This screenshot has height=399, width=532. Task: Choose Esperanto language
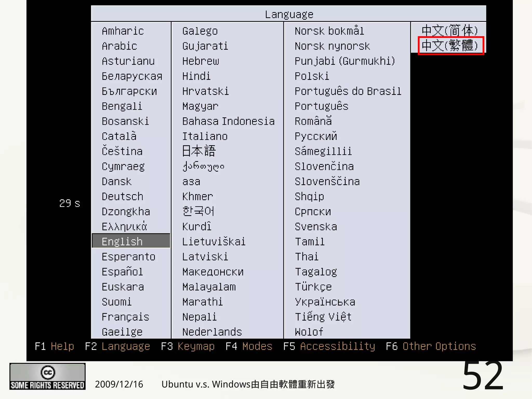pyautogui.click(x=129, y=257)
